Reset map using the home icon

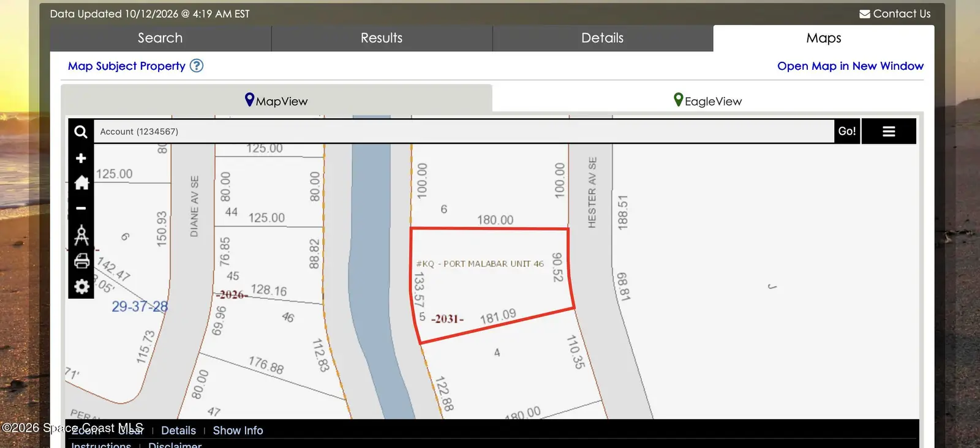point(81,182)
